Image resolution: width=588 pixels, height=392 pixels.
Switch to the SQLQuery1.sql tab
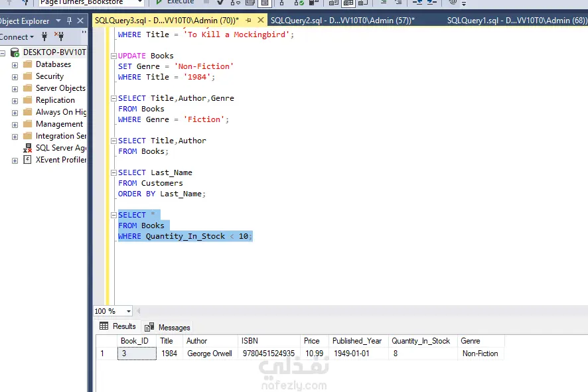click(x=517, y=21)
